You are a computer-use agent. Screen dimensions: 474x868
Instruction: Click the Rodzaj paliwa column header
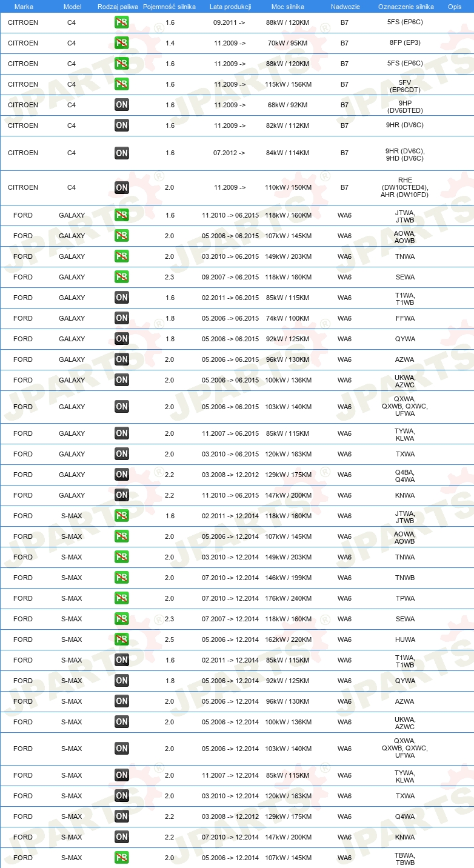118,7
